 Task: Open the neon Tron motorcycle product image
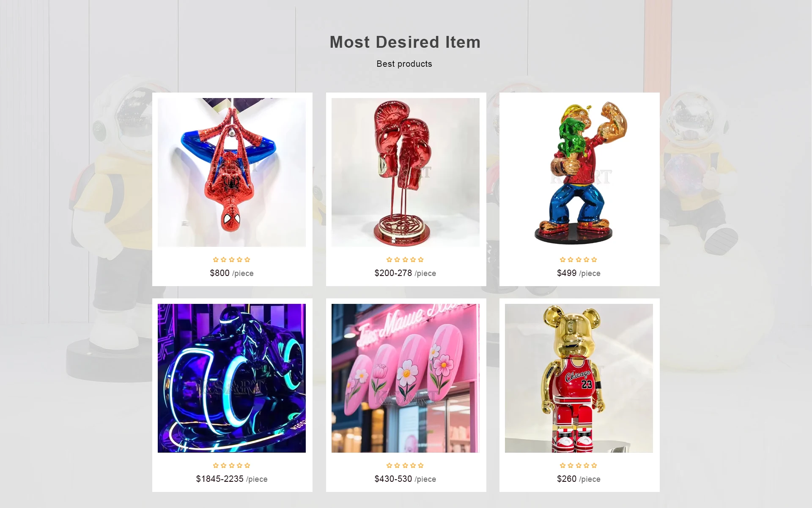click(232, 378)
